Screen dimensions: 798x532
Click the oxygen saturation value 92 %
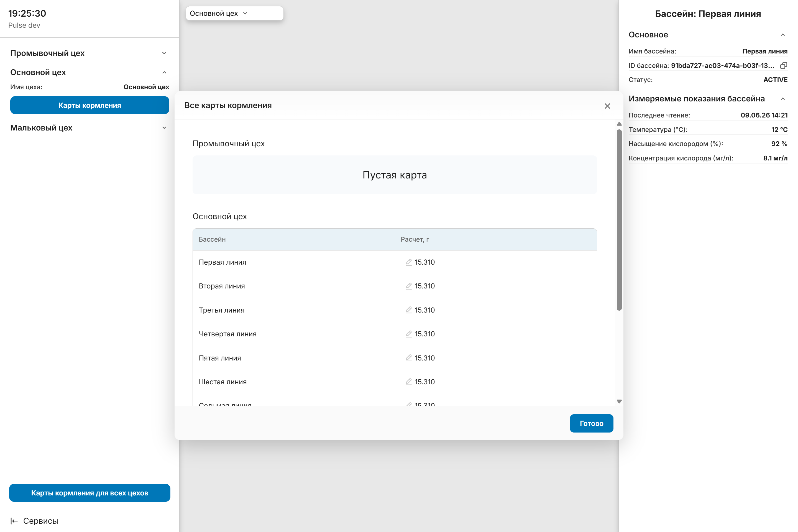pos(779,144)
